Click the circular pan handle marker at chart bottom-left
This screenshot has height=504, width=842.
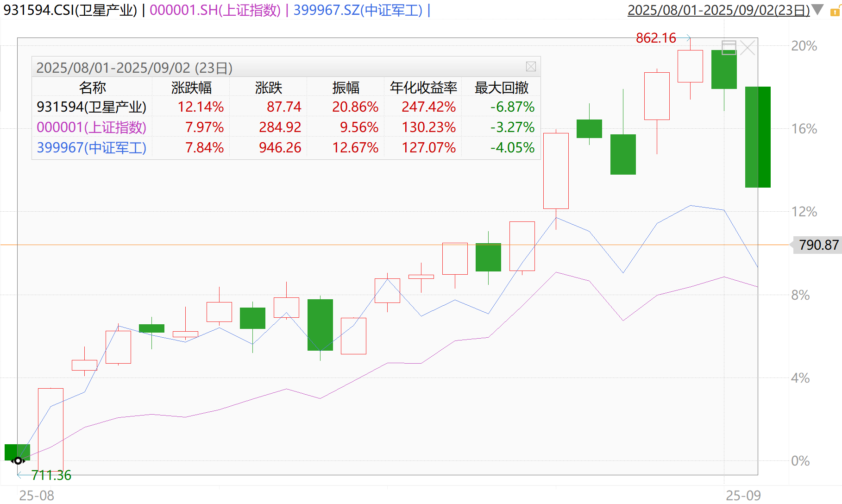18,460
